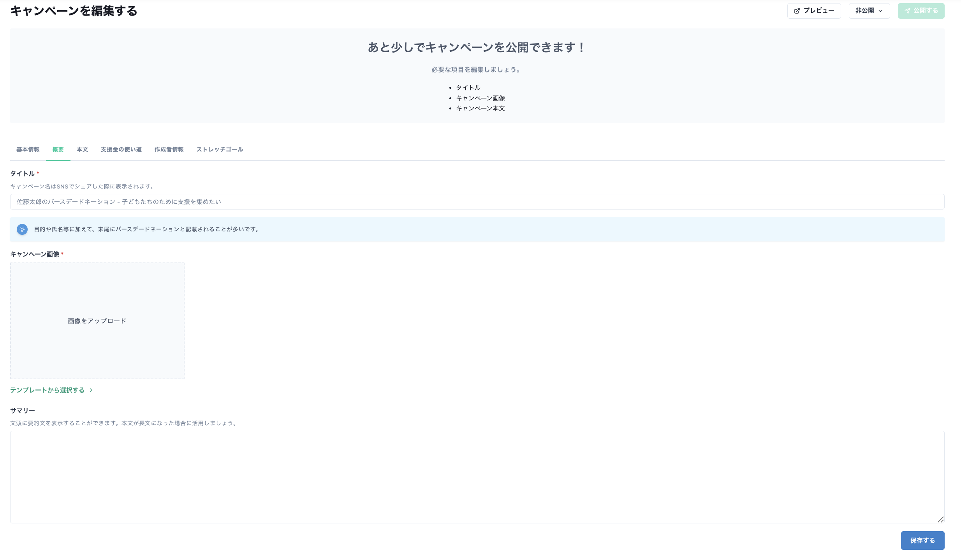961x560 pixels.
Task: Click the プレビュー button
Action: [x=814, y=11]
